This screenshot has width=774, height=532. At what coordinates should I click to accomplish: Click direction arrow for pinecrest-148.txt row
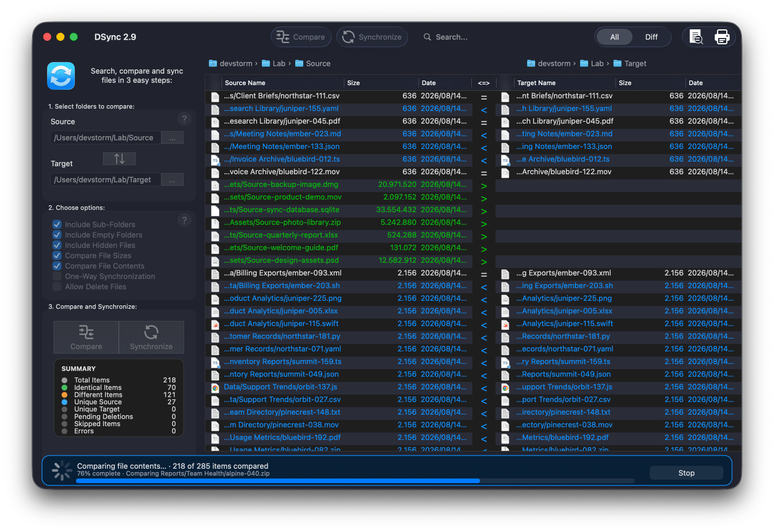coord(484,414)
